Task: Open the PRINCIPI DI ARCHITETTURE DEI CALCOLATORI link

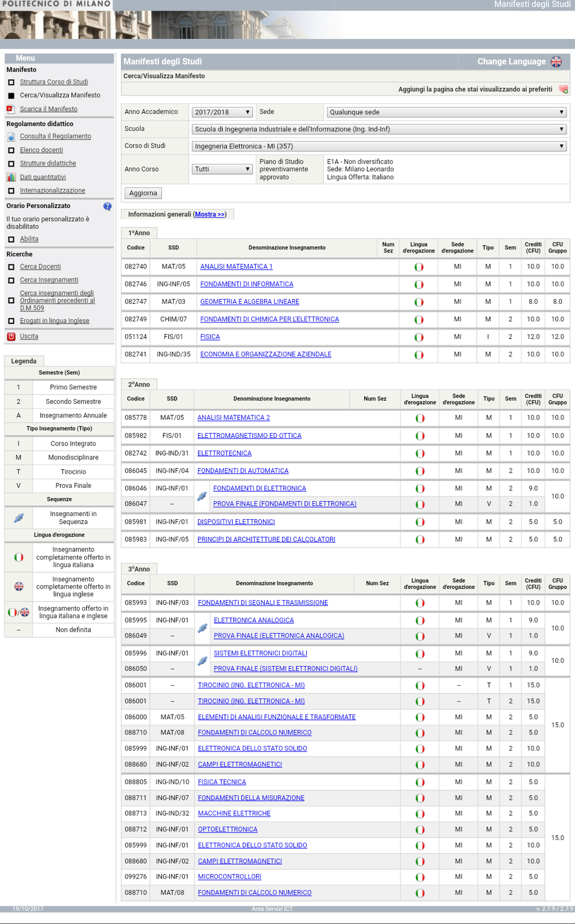Action: click(266, 539)
